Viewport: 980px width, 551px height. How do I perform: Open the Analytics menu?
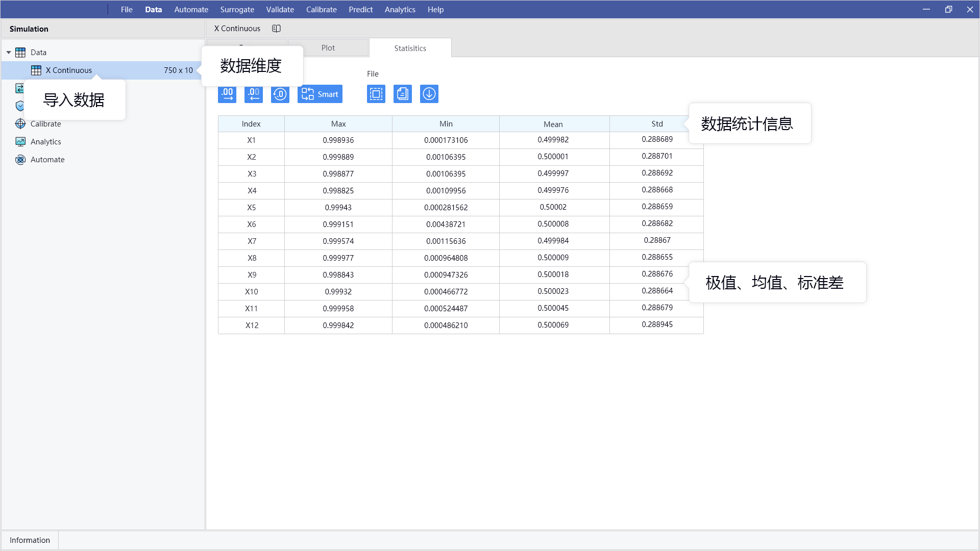coord(400,9)
